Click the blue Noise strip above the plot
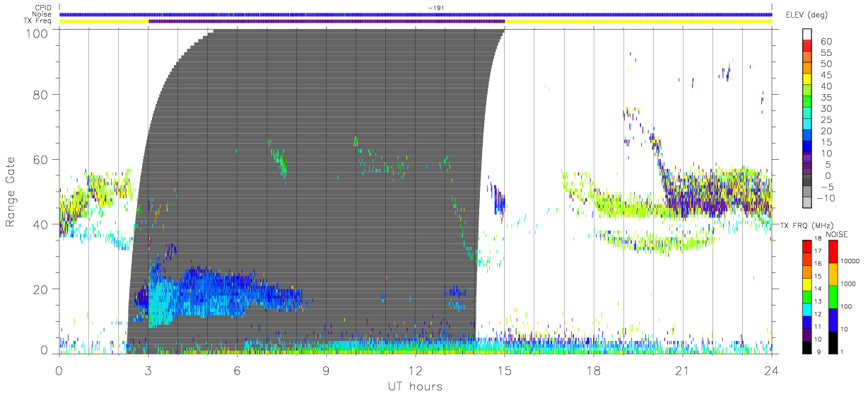 coord(416,14)
